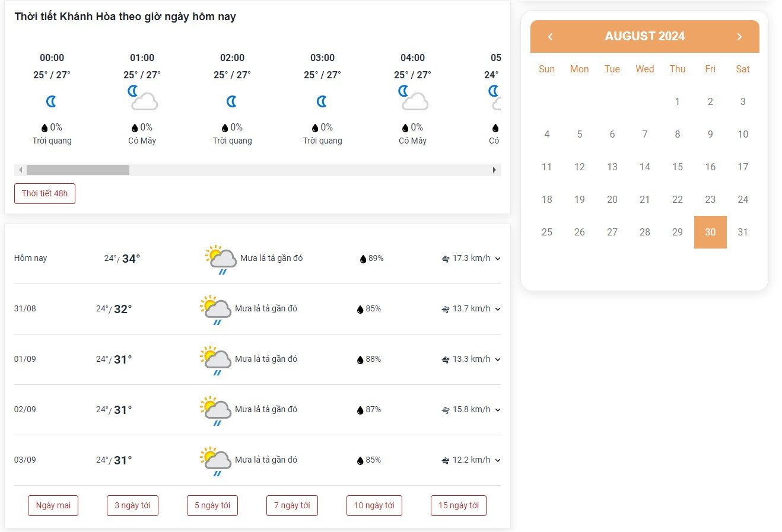The image size is (782, 532).
Task: Click the wind icon beside 13.7 km/h
Action: 446,309
